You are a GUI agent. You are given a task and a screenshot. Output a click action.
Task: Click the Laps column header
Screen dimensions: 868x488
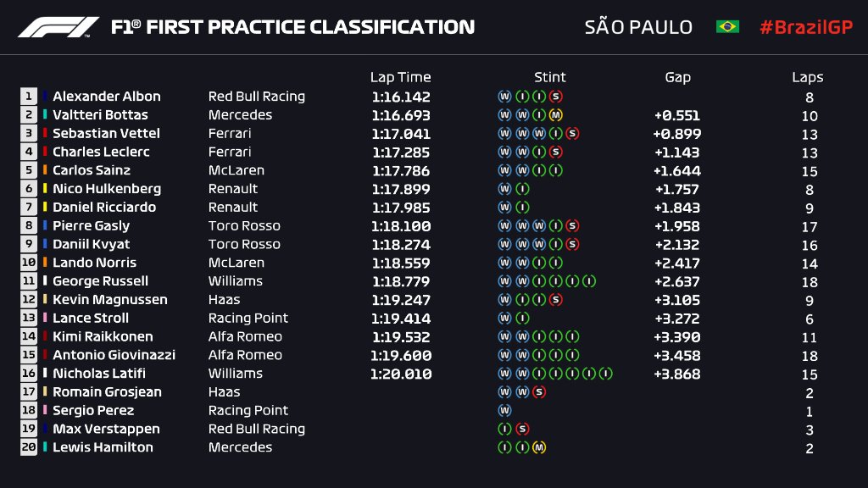(808, 77)
